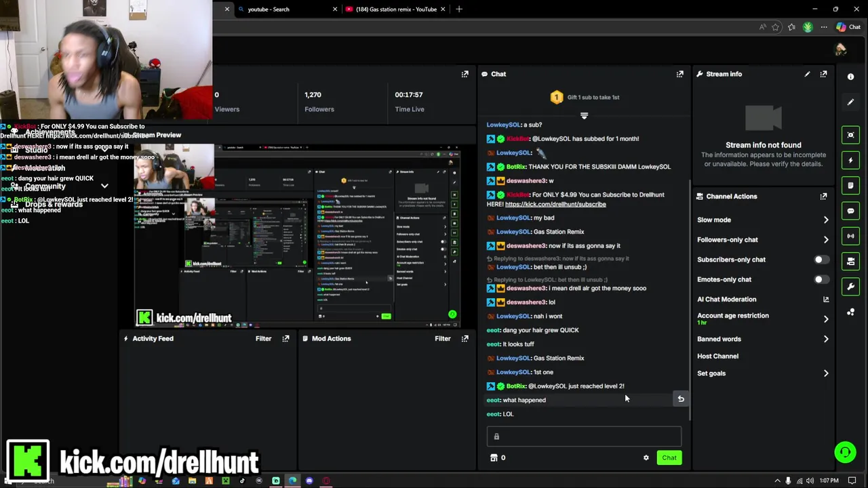
Task: Open the kick.com/drellhunt/subscribe link
Action: [555, 204]
